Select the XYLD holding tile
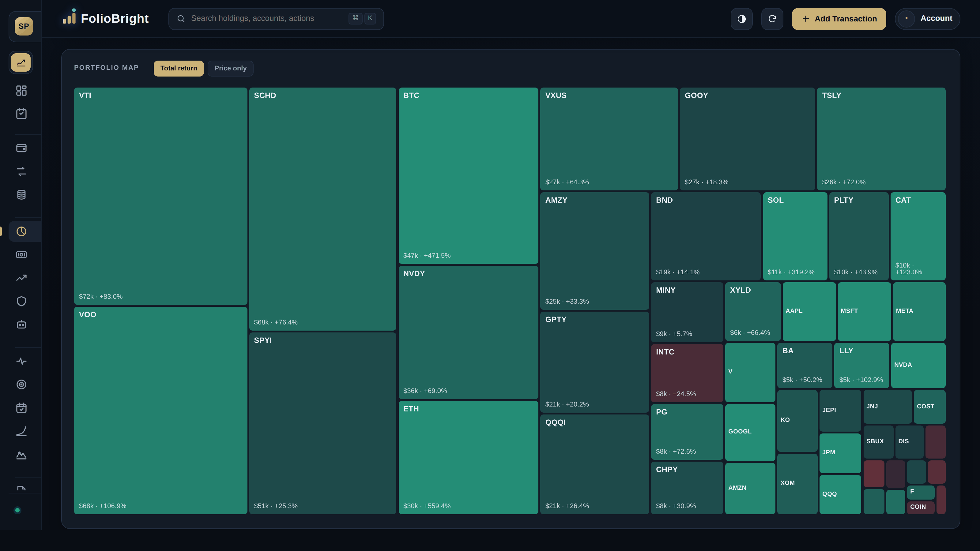 [753, 311]
